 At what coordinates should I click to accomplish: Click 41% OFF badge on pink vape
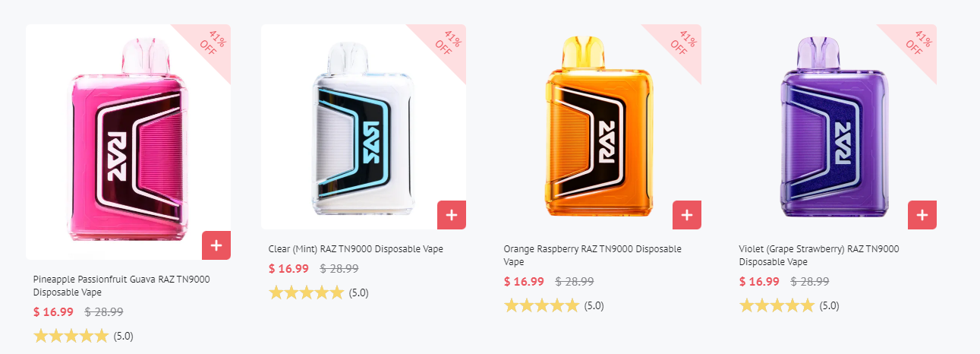point(207,46)
